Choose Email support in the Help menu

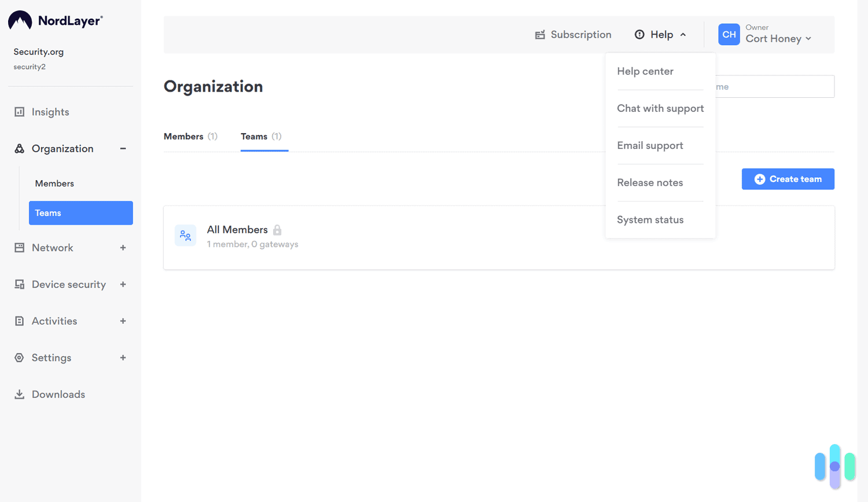(650, 145)
